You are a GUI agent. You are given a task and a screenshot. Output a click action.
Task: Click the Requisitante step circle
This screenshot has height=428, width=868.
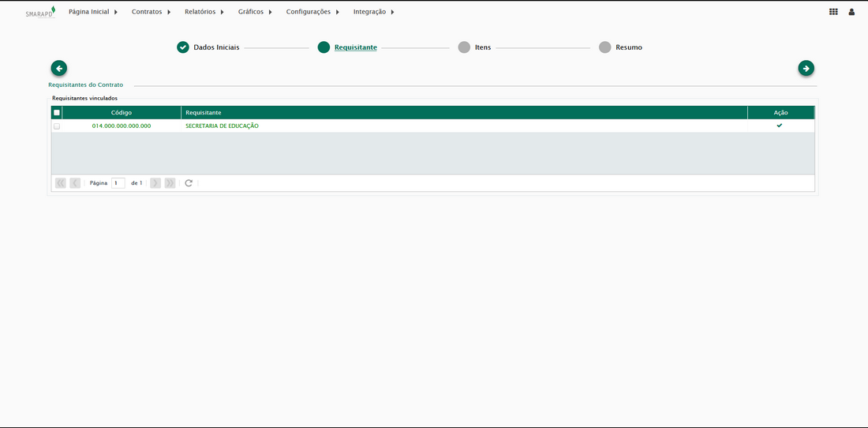(x=324, y=47)
